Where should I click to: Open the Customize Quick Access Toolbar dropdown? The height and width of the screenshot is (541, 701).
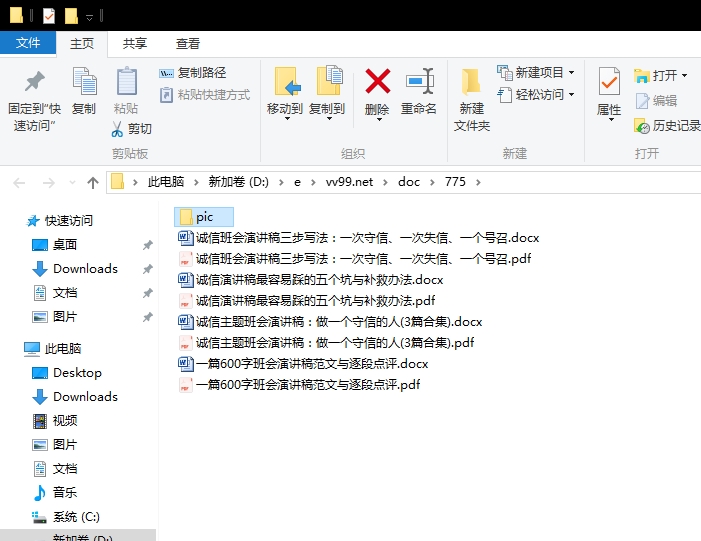tap(89, 18)
